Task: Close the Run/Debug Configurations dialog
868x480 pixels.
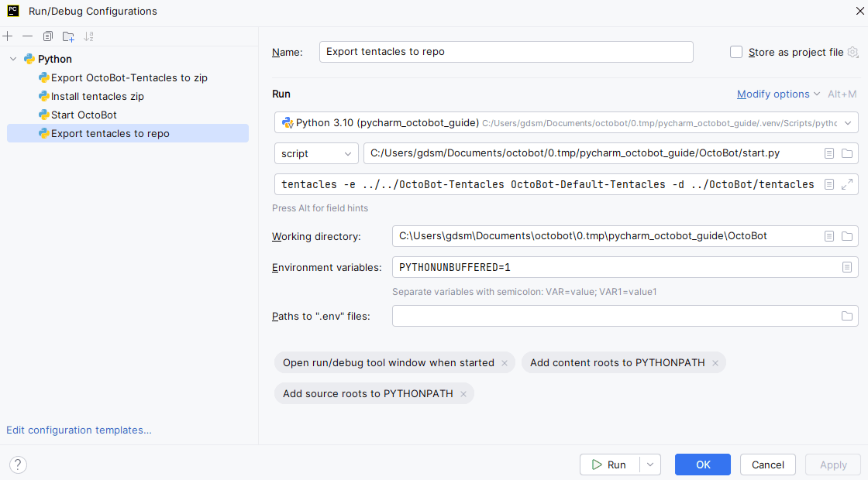Action: [859, 11]
